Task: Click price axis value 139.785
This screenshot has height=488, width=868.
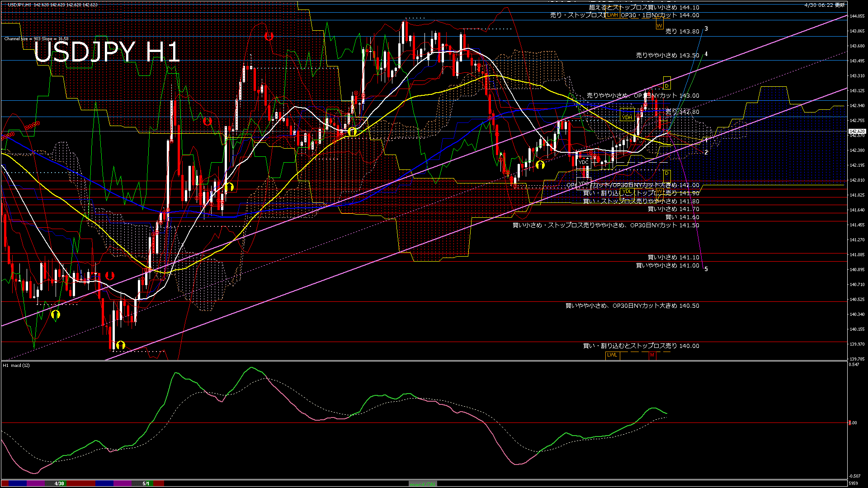Action: point(857,359)
